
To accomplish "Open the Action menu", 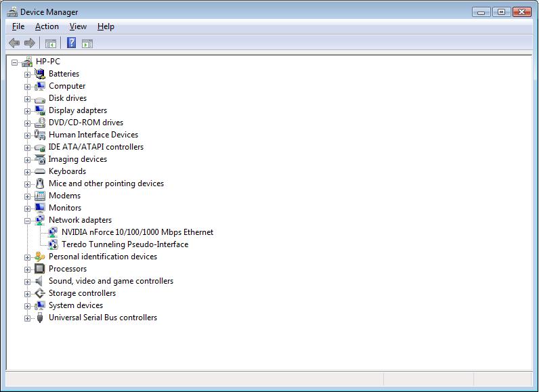I will [x=47, y=26].
